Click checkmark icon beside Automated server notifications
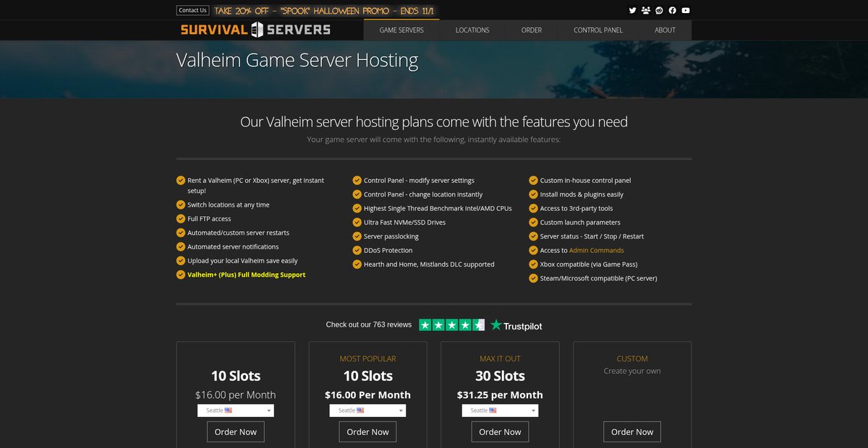This screenshot has width=868, height=448. [181, 247]
